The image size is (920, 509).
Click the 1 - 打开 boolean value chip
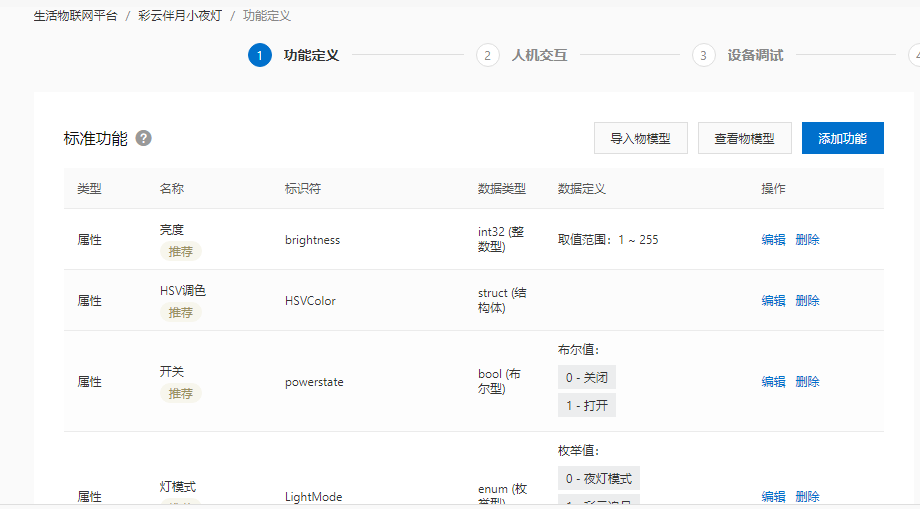[x=587, y=405]
